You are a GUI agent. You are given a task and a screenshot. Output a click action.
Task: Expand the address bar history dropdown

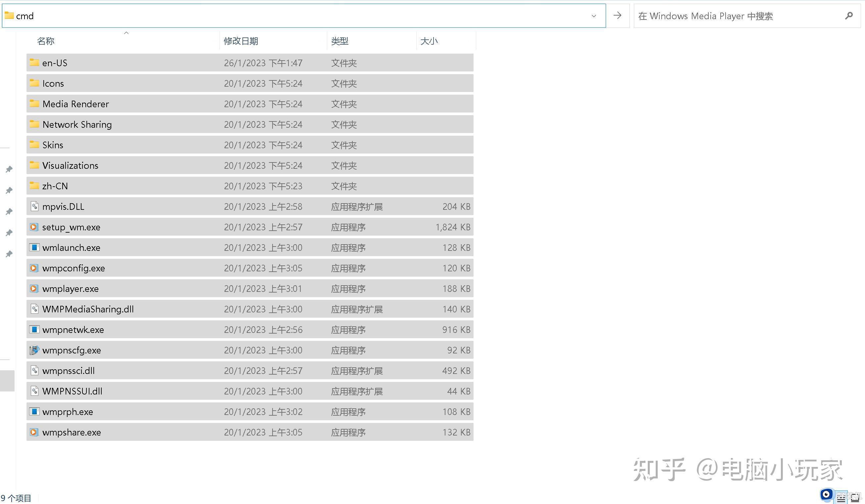pos(593,16)
